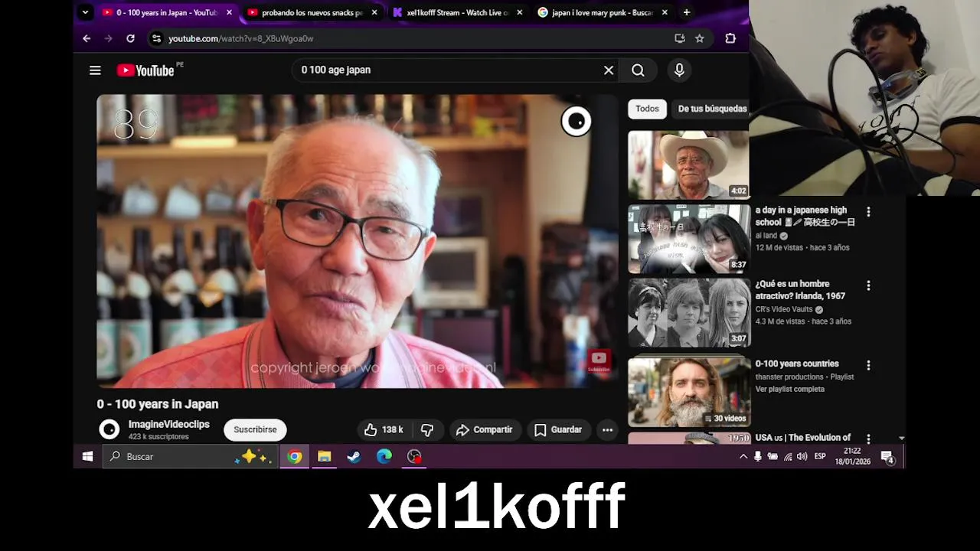Open Japanese high school thumbnail 8:37
Image resolution: width=980 pixels, height=551 pixels.
click(689, 239)
